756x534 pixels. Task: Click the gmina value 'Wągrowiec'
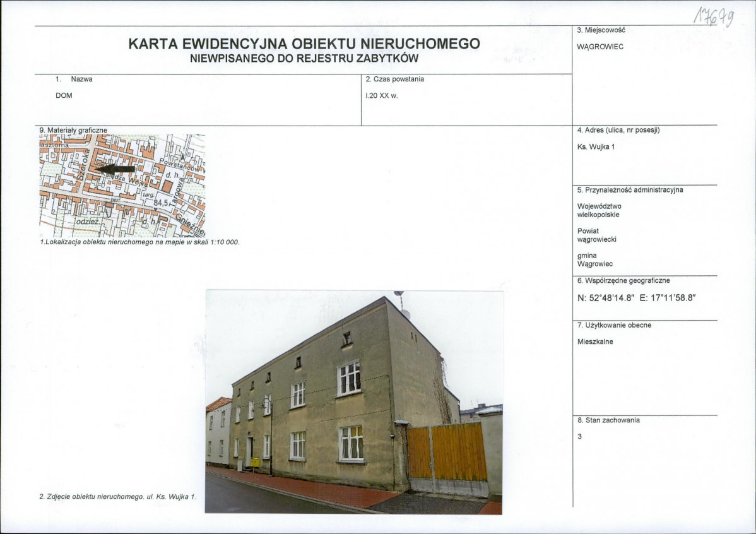click(595, 264)
